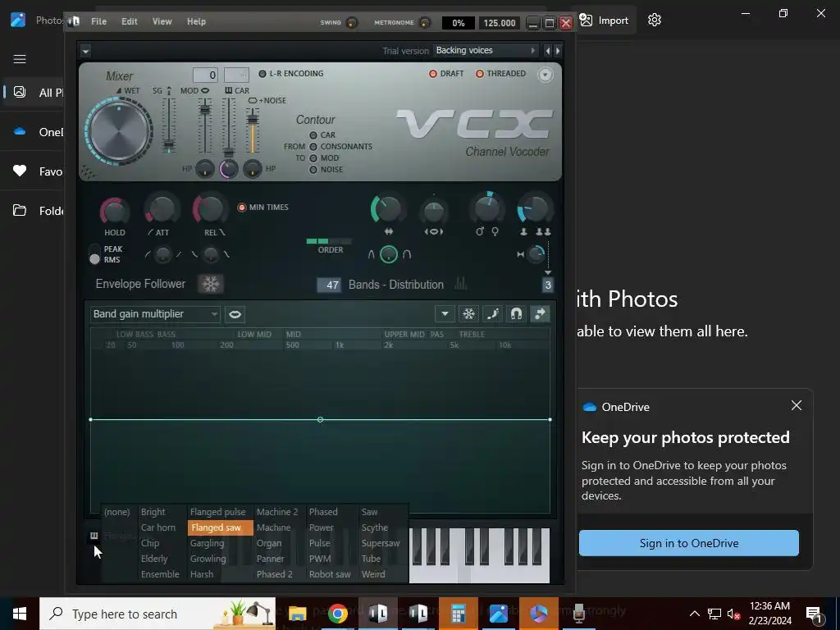Select CONSONANTS contour radio option
Image resolution: width=840 pixels, height=630 pixels.
tap(313, 146)
